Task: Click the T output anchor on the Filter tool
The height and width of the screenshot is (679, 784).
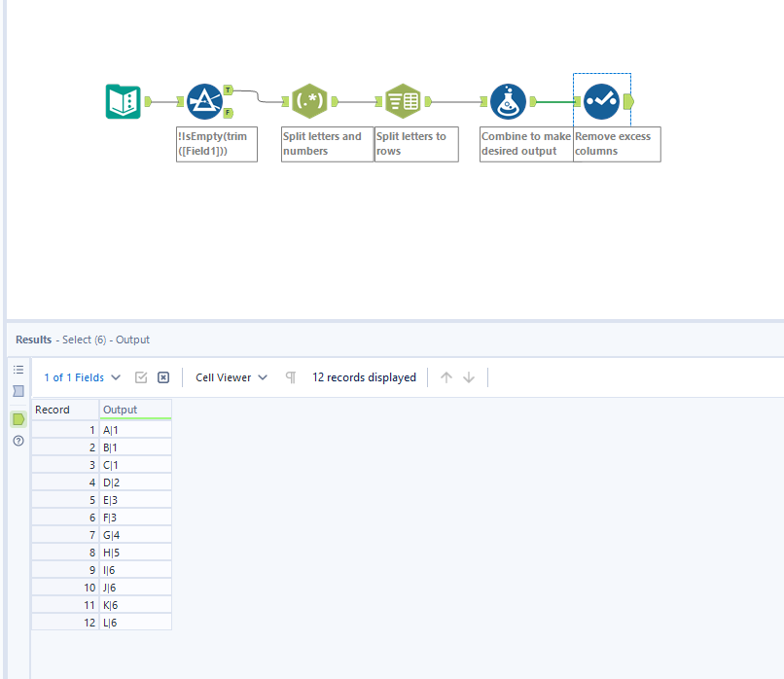Action: click(229, 89)
